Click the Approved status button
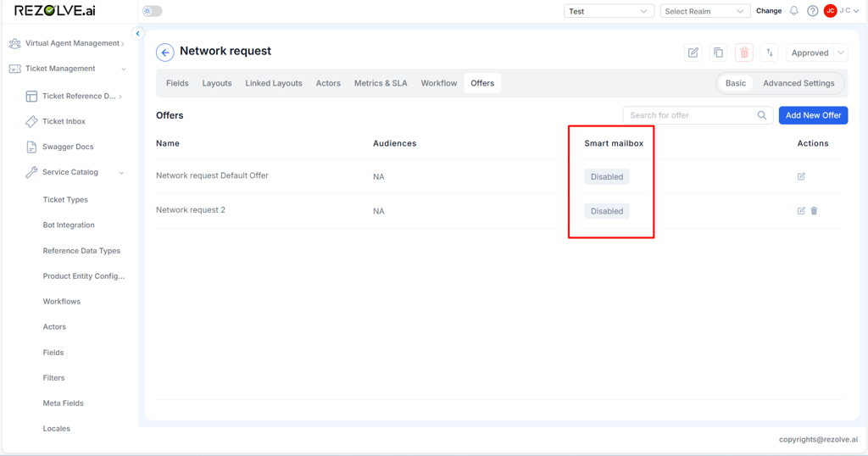868x456 pixels. [x=810, y=53]
